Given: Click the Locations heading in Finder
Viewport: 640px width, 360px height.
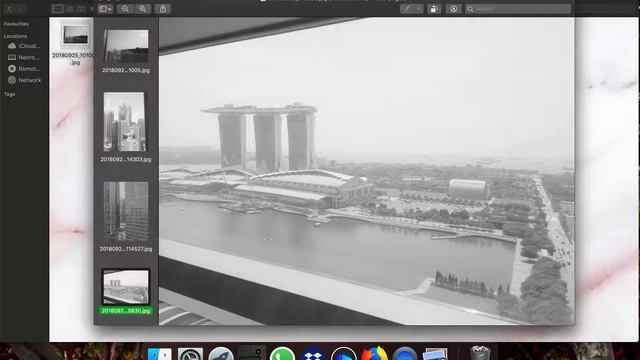Looking at the screenshot, I should click(16, 36).
